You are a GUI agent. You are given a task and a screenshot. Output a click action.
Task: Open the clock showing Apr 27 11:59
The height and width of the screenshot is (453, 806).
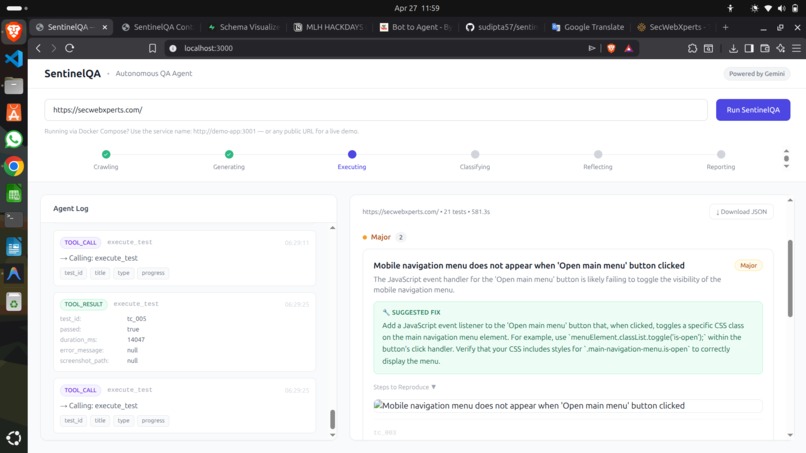(x=416, y=8)
